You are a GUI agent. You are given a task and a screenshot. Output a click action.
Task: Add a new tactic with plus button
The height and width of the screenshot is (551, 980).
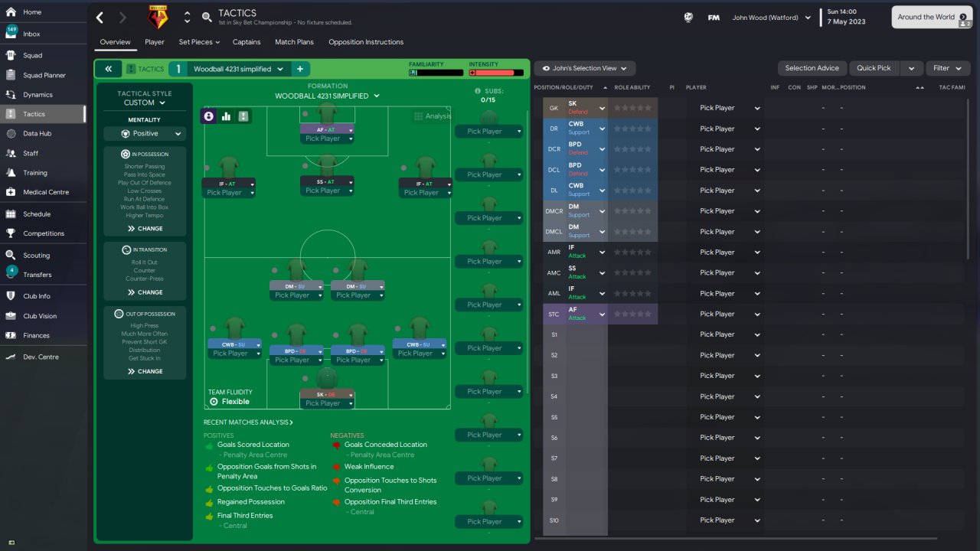[x=300, y=69]
